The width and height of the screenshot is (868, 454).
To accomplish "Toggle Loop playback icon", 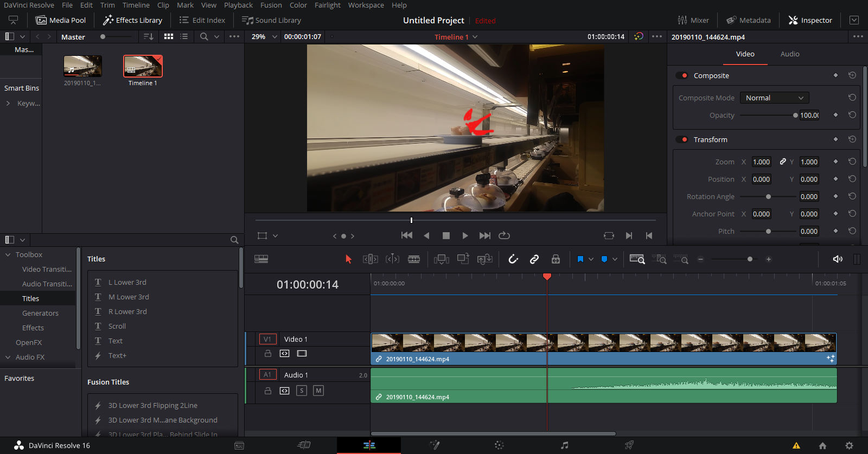I will coord(504,235).
